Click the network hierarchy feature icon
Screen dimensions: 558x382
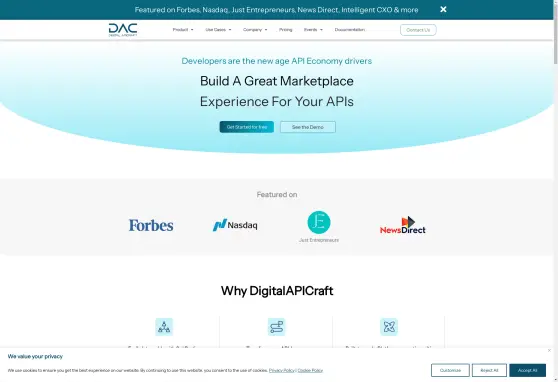pyautogui.click(x=164, y=327)
